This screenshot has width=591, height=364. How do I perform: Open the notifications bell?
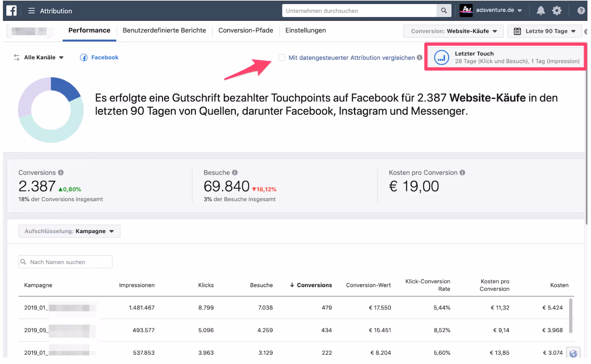tap(541, 11)
